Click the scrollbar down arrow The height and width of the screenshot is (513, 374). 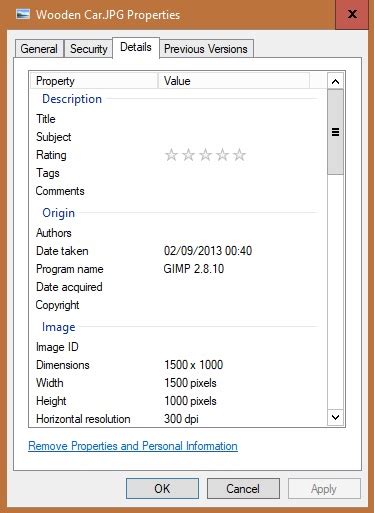pos(336,417)
